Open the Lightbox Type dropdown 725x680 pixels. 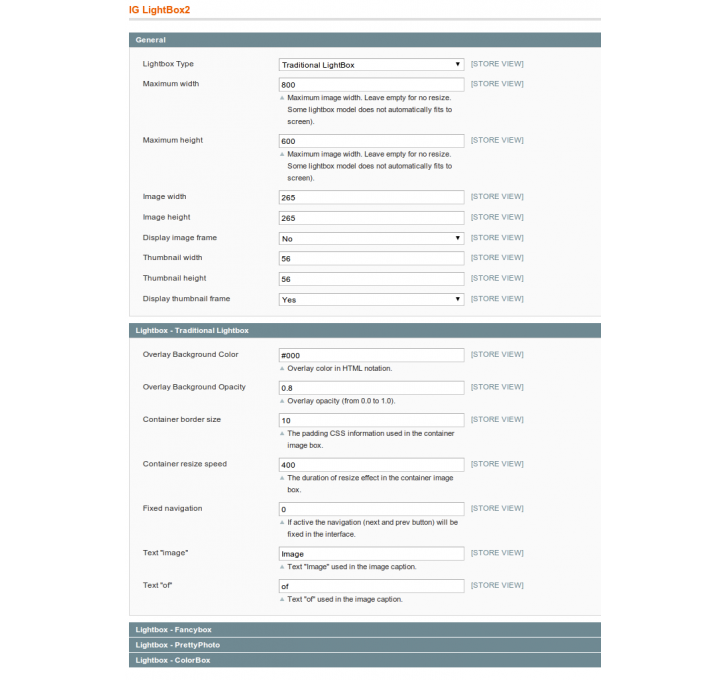point(371,65)
